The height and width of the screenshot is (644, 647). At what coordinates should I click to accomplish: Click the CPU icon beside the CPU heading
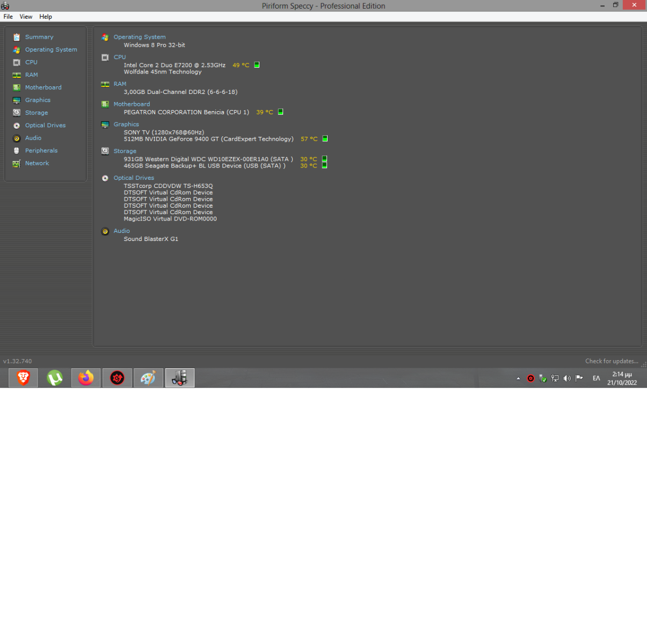105,57
